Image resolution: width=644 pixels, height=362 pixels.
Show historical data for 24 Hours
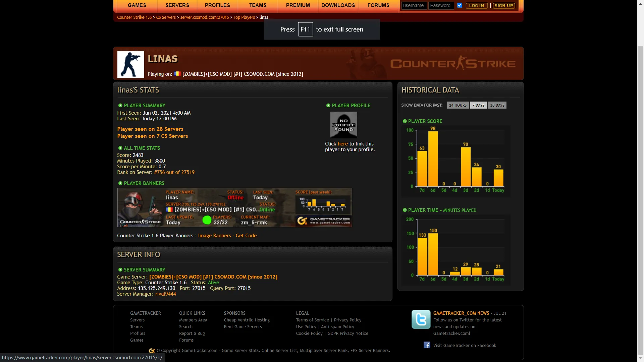click(458, 105)
